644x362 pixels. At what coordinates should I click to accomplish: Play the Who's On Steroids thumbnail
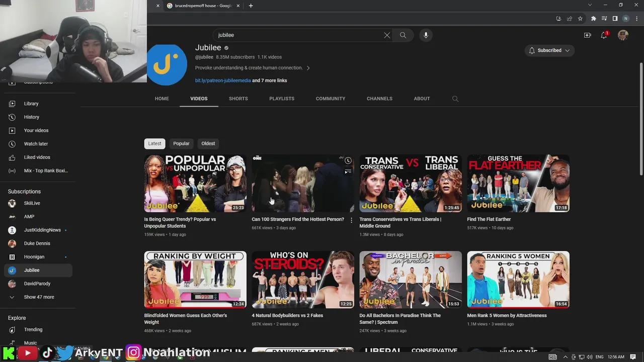click(x=303, y=280)
